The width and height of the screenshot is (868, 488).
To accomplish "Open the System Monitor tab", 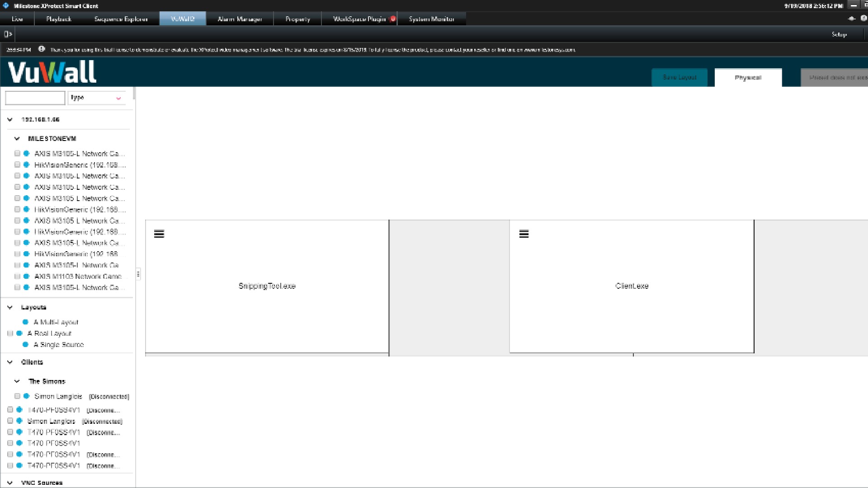I will pos(432,19).
